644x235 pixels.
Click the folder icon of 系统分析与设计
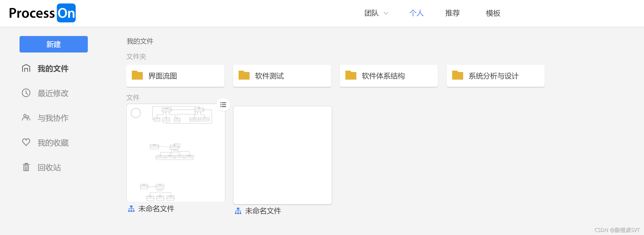click(x=458, y=75)
